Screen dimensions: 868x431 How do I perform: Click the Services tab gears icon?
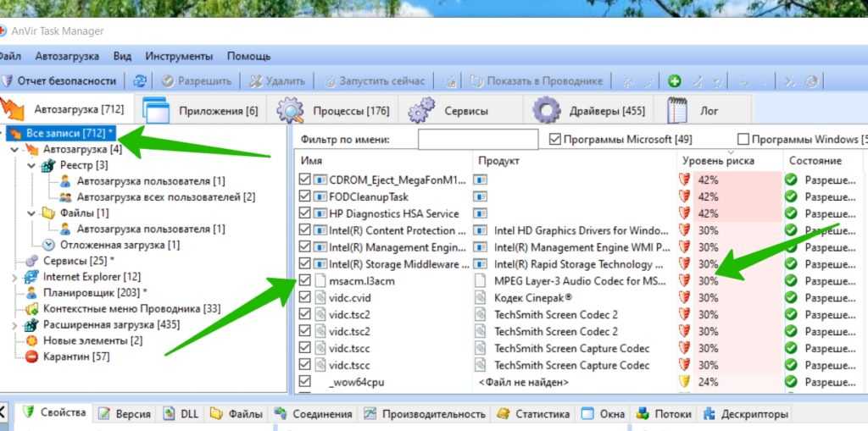pyautogui.click(x=421, y=109)
